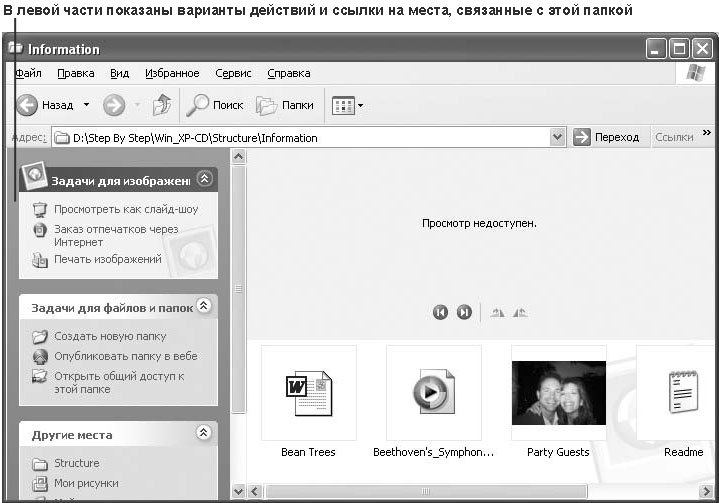Open Search (Поиск) in the toolbar
Image resolution: width=719 pixels, height=503 pixels.
coord(215,105)
